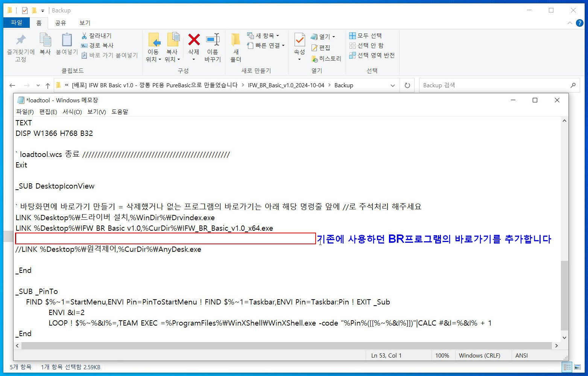Click Notepad vertical scrollbar thumb
The image size is (588, 376).
pos(564,295)
